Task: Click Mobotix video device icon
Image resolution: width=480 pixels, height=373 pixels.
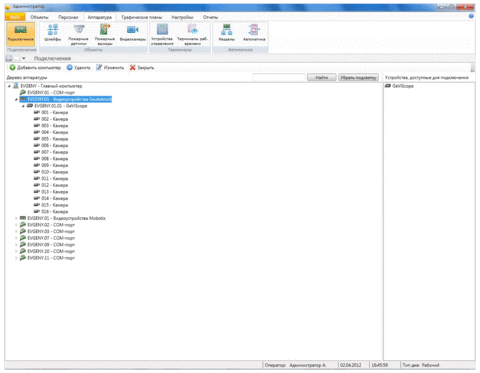Action: click(x=23, y=218)
